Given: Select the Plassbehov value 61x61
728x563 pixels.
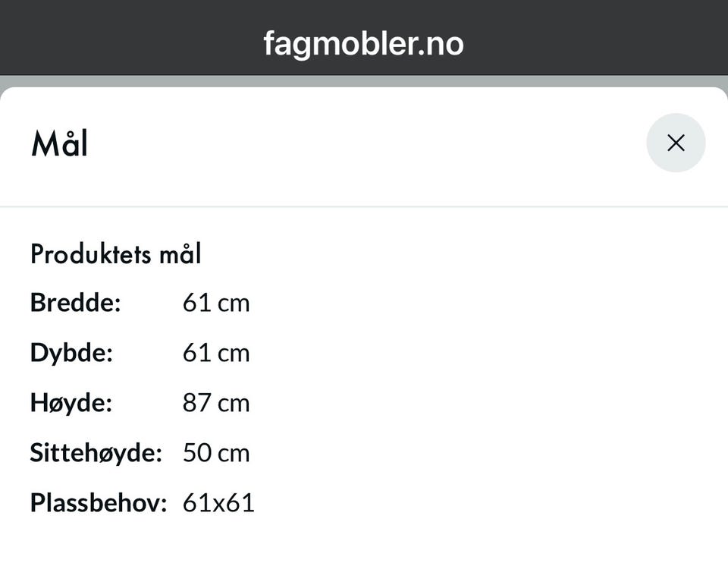Looking at the screenshot, I should [218, 502].
